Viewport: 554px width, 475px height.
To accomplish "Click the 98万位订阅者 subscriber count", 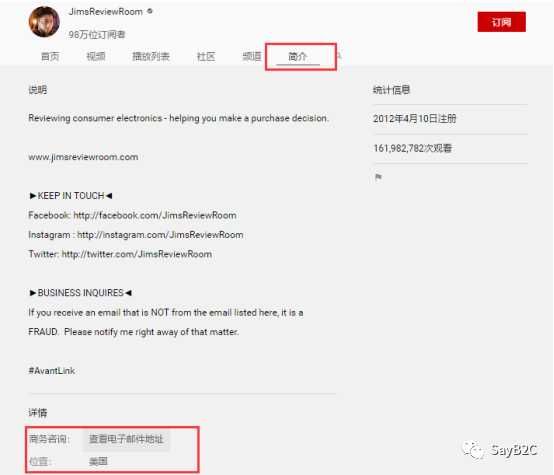I will 97,34.
